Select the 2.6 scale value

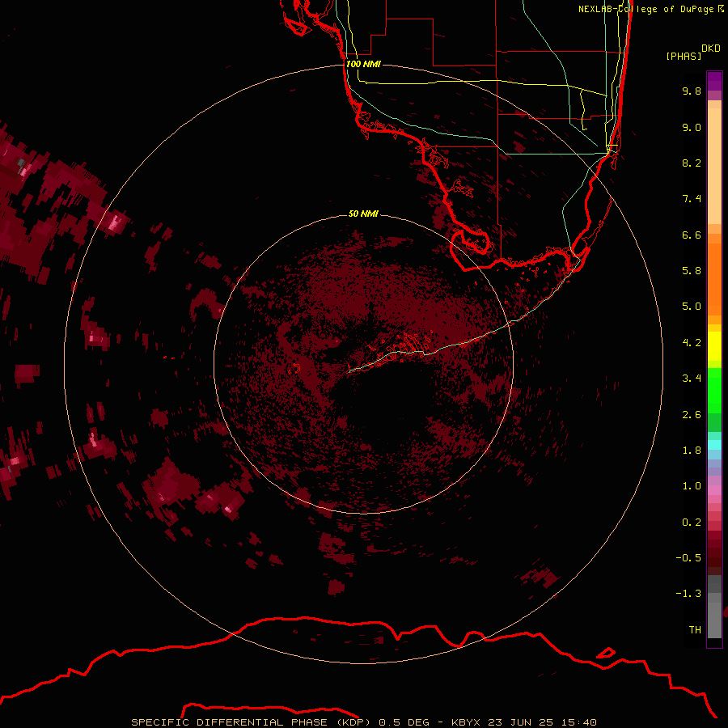click(x=692, y=415)
